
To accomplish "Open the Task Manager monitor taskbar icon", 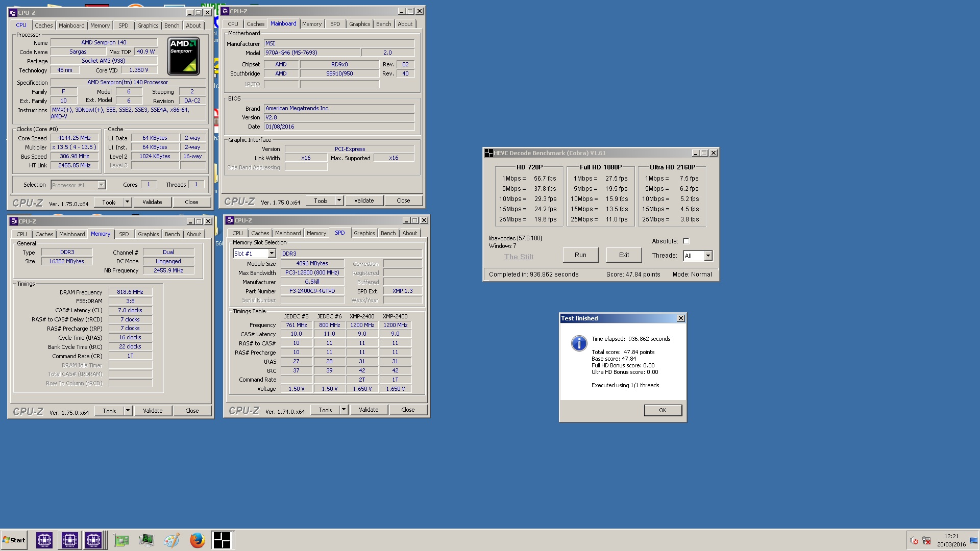I will click(x=146, y=540).
